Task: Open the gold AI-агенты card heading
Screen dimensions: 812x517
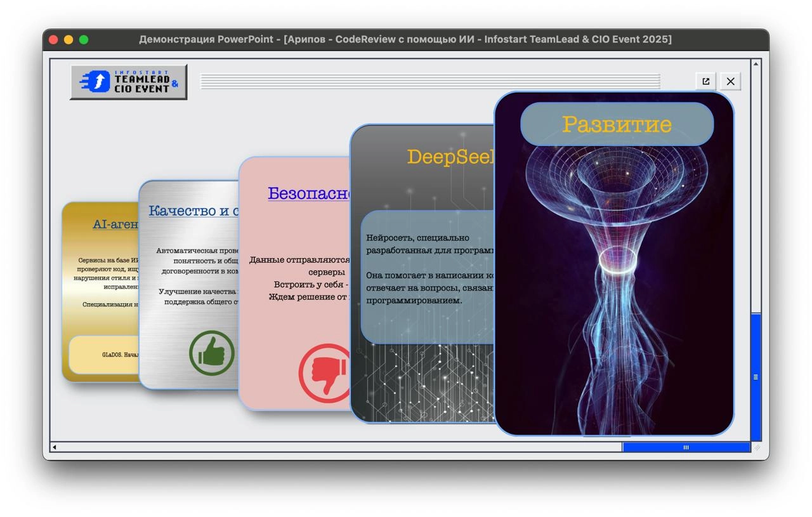Action: point(116,224)
